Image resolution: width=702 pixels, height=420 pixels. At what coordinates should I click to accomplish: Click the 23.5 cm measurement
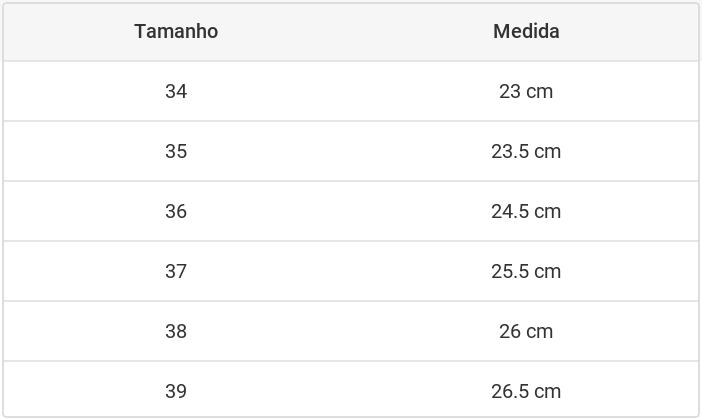[x=526, y=151]
